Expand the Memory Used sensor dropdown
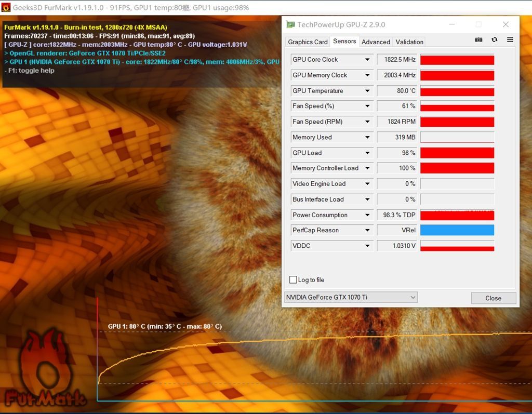This screenshot has height=414, width=532. pos(367,137)
